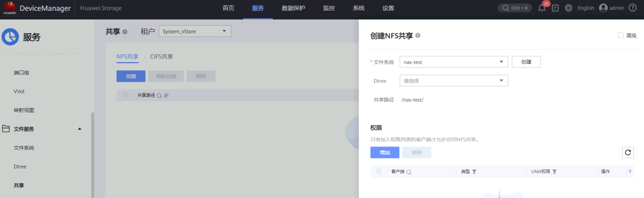644x198 pixels.
Task: Switch language to English
Action: click(x=586, y=8)
